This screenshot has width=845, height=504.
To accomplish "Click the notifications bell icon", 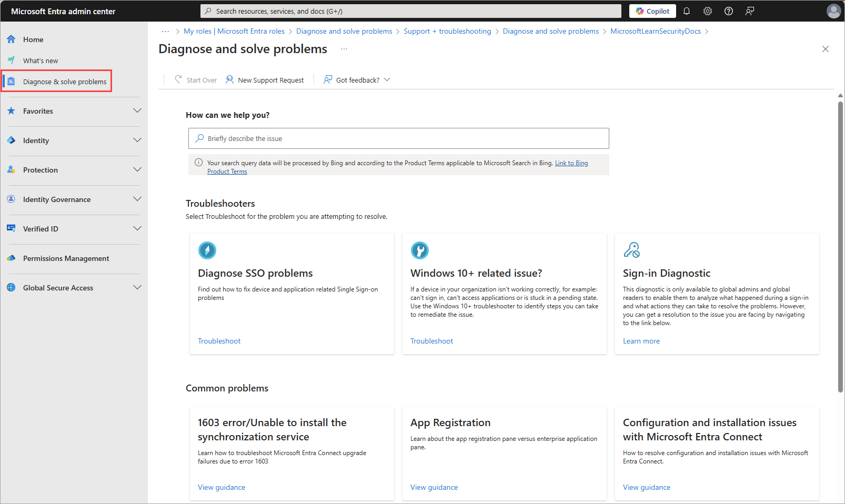I will [x=687, y=11].
